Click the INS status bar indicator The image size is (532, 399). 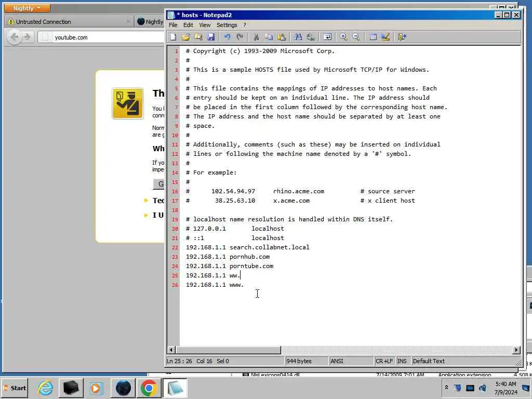(402, 361)
